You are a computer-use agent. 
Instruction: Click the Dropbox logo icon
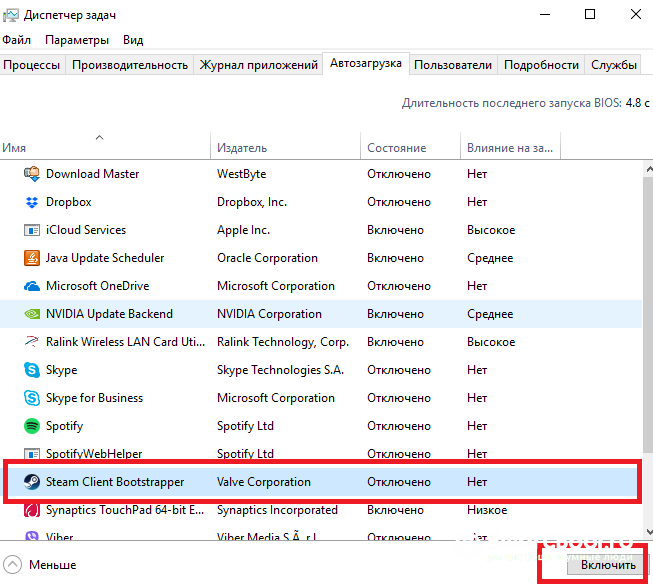point(32,202)
